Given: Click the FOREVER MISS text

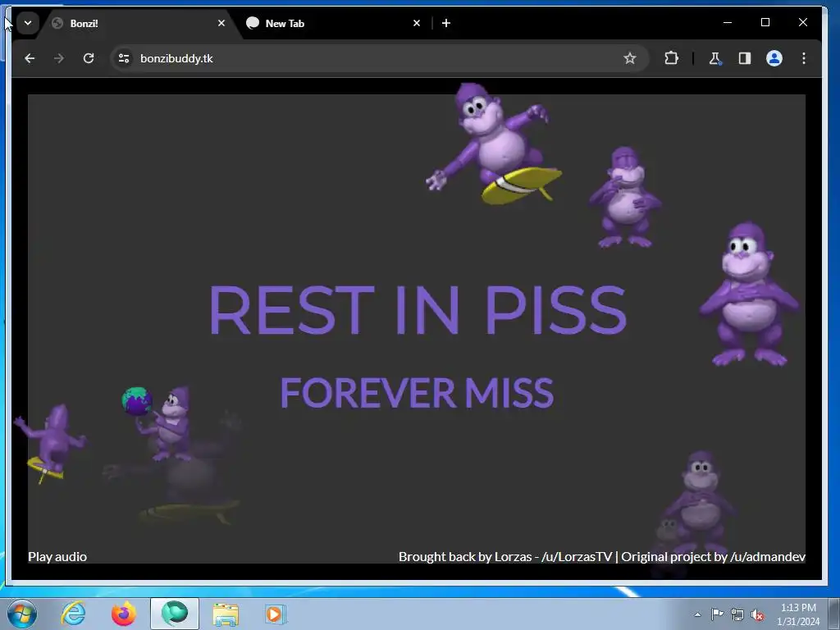Looking at the screenshot, I should (417, 393).
